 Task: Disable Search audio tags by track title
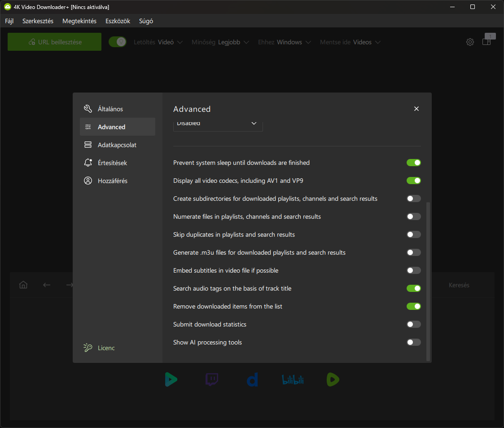click(413, 288)
